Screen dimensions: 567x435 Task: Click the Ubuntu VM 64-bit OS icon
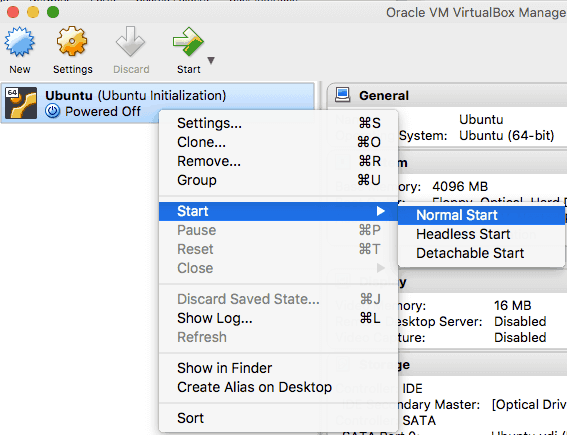(x=21, y=103)
